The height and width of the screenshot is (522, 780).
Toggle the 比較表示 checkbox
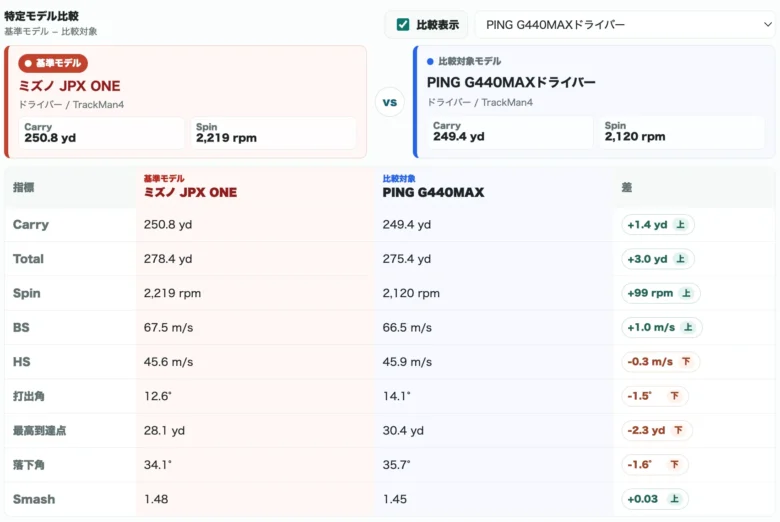tap(403, 24)
